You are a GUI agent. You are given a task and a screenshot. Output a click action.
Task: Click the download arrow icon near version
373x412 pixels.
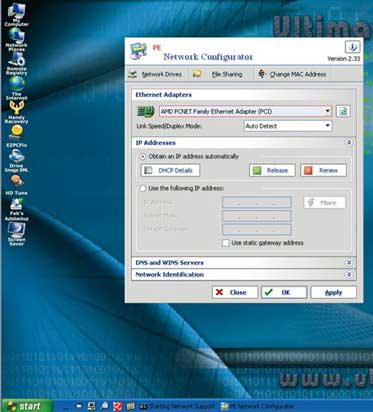(353, 47)
